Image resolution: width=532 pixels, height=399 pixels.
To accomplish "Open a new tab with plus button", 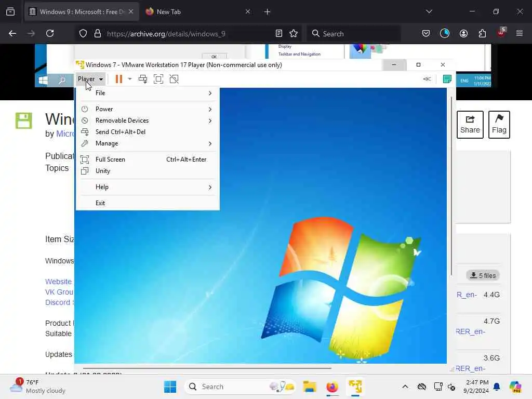I will point(268,12).
